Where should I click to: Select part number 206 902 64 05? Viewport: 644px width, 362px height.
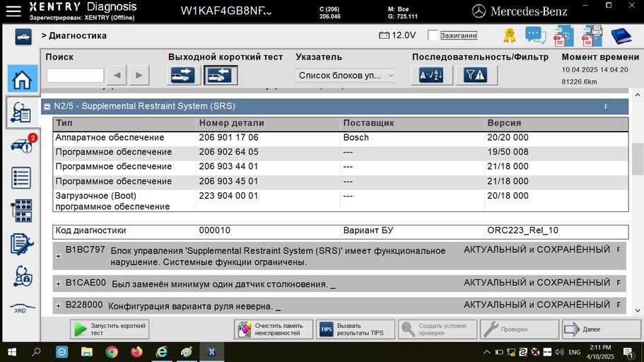coord(229,152)
